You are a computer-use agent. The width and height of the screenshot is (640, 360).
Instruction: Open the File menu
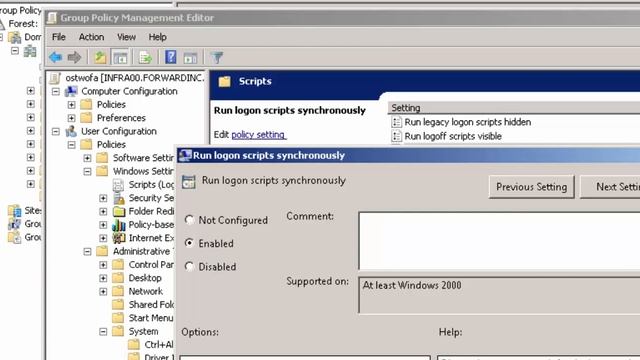tap(59, 37)
